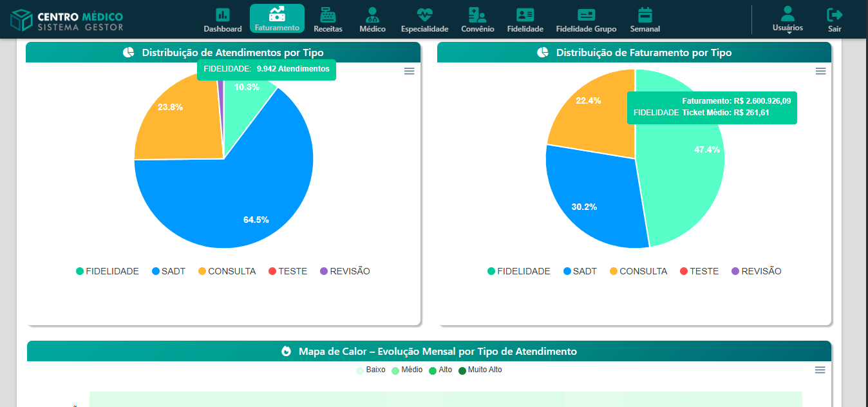868x407 pixels.
Task: Select the active Faturamento tab
Action: coord(277,19)
